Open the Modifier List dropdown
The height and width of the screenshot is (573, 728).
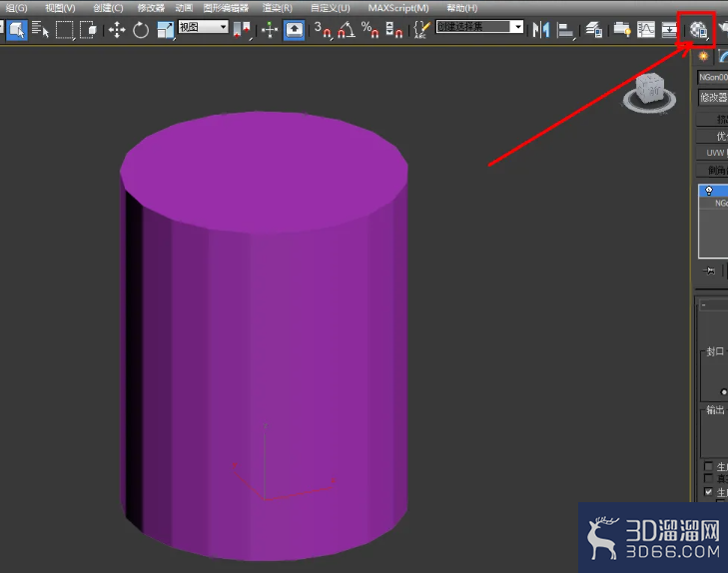[713, 97]
